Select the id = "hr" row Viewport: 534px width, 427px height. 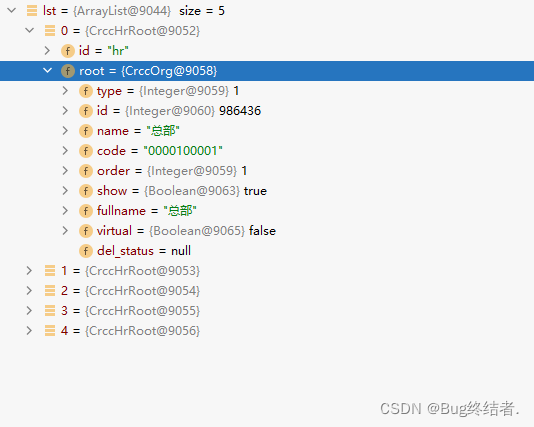[267, 51]
